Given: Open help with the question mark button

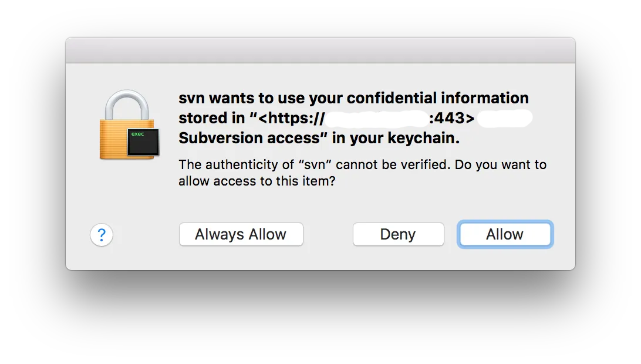Looking at the screenshot, I should (x=102, y=235).
